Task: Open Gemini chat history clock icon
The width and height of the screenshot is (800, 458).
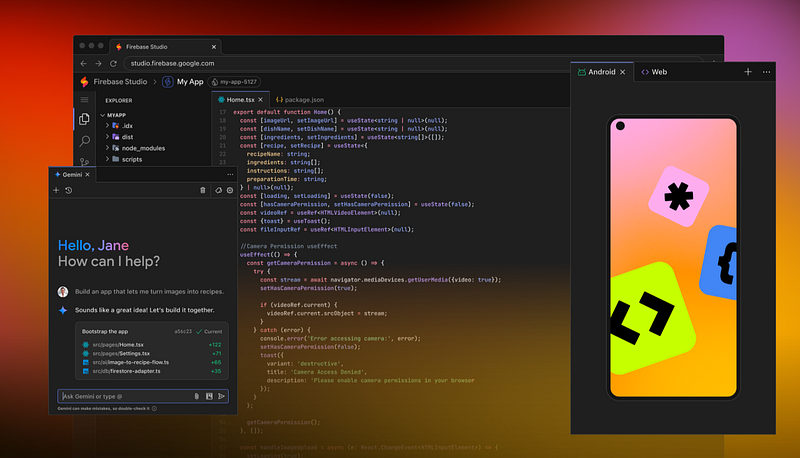Action: pyautogui.click(x=68, y=190)
